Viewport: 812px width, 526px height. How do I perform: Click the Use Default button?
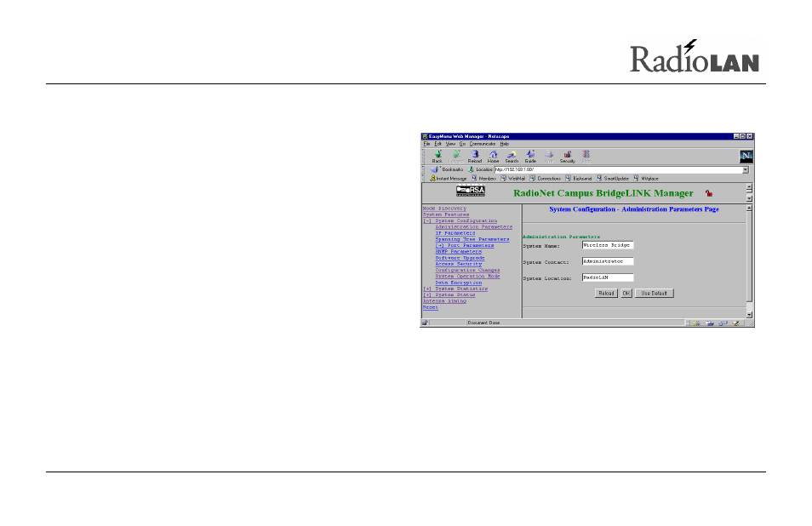(x=654, y=293)
